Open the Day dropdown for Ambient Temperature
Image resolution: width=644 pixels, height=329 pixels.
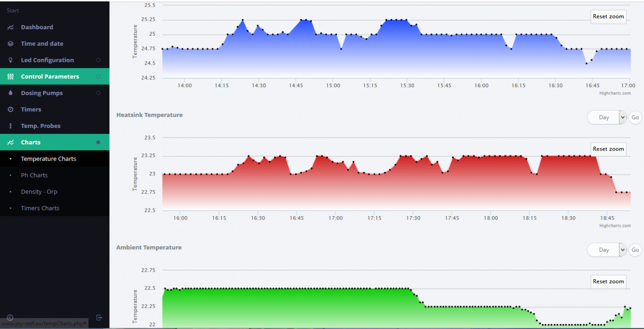pos(607,250)
